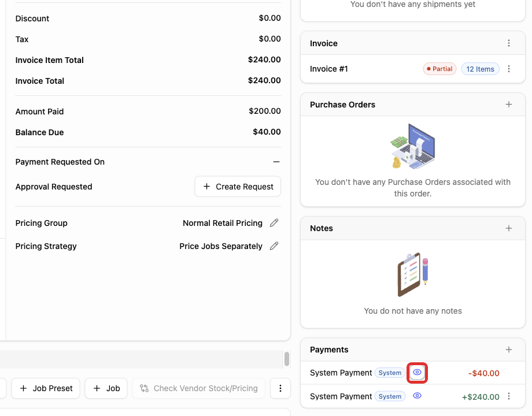Select the Discount $0.00 value
The width and height of the screenshot is (532, 416).
point(269,18)
